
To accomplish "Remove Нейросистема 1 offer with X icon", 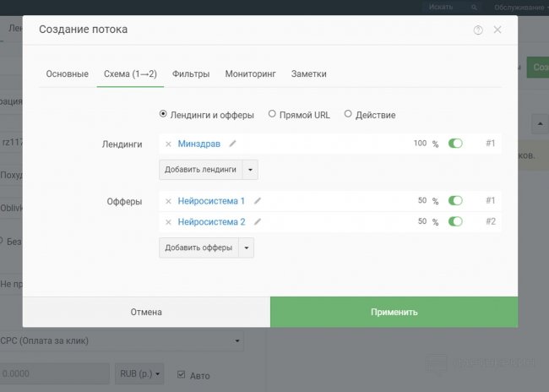I will tap(169, 201).
